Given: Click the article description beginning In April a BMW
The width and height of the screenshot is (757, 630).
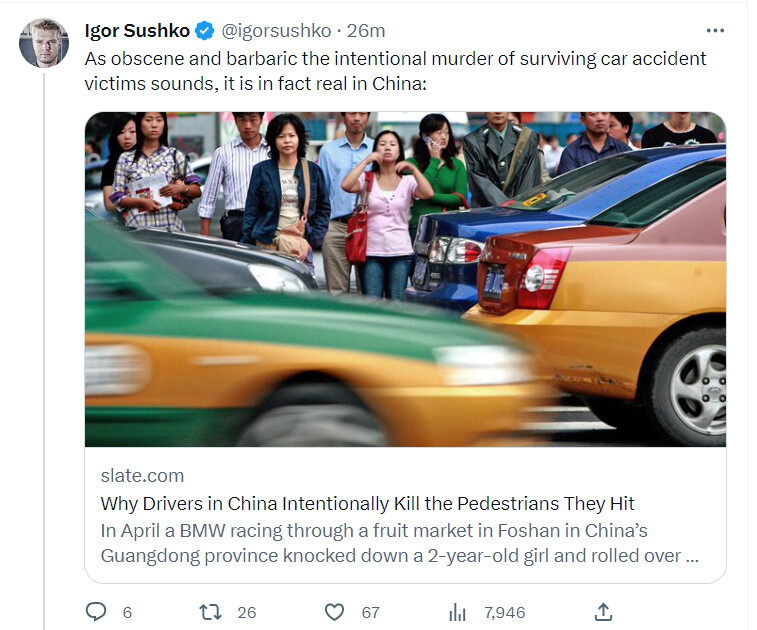Looking at the screenshot, I should [400, 543].
